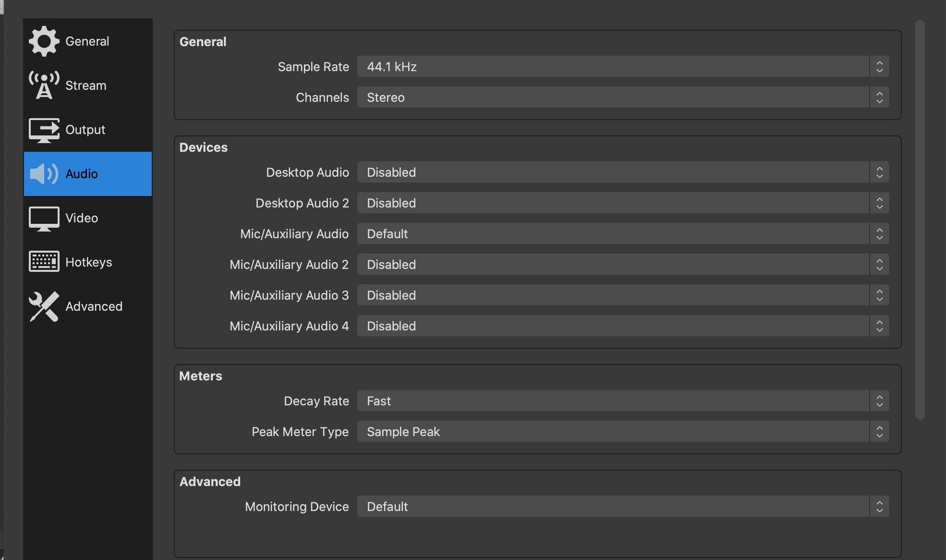The image size is (946, 560).
Task: Click the Advanced tools icon
Action: [44, 306]
